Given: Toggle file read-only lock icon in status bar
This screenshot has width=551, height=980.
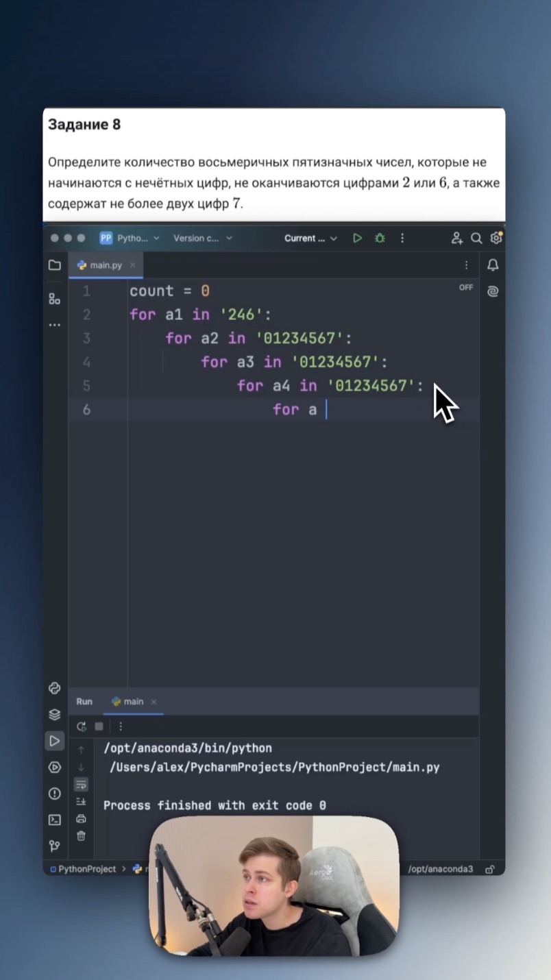Looking at the screenshot, I should (490, 869).
